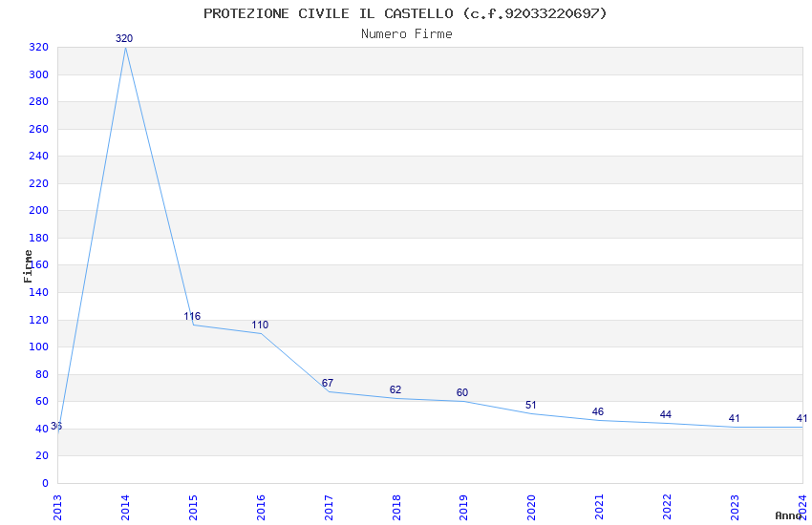
Task: Click the data label 110 for 2016
Action: tap(260, 325)
